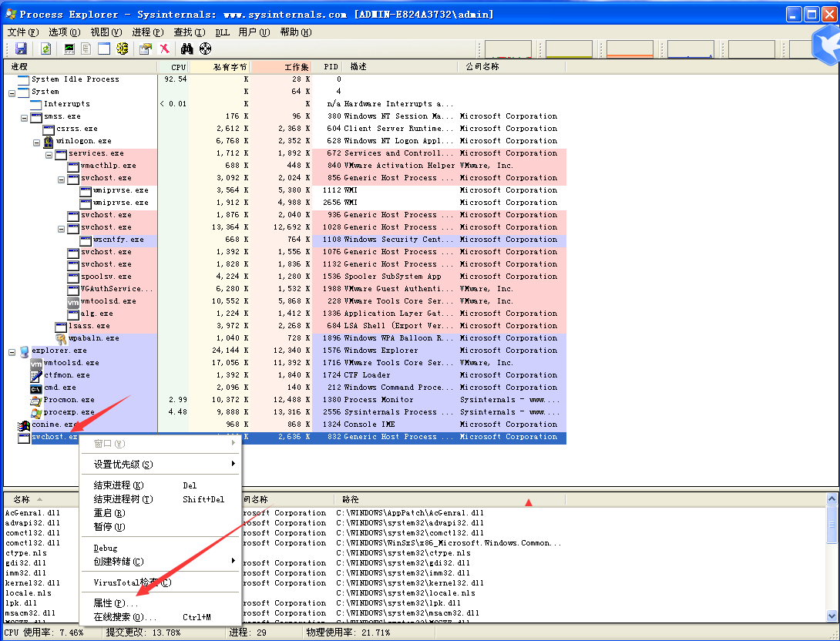Collapse the smss.exe tree node
Viewport: 840px width, 641px height.
click(x=24, y=117)
